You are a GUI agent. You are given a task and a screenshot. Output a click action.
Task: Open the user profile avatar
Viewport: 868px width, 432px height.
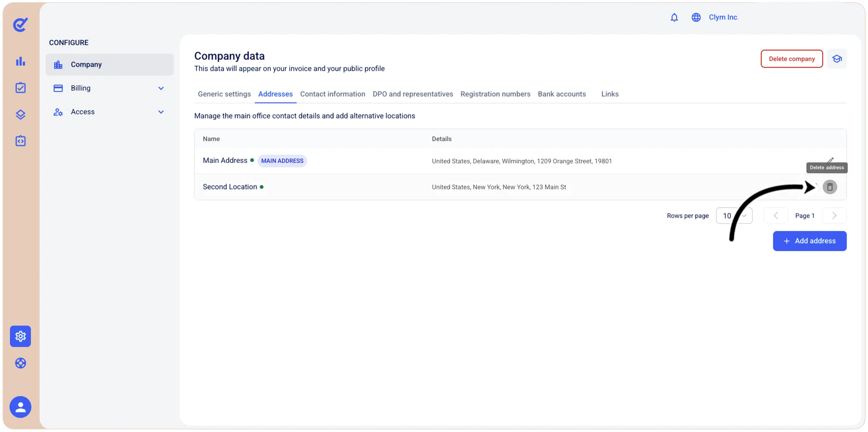click(20, 407)
